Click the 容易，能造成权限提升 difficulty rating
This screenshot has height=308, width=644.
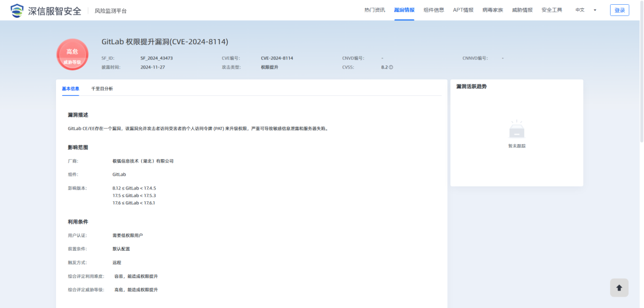pos(136,276)
